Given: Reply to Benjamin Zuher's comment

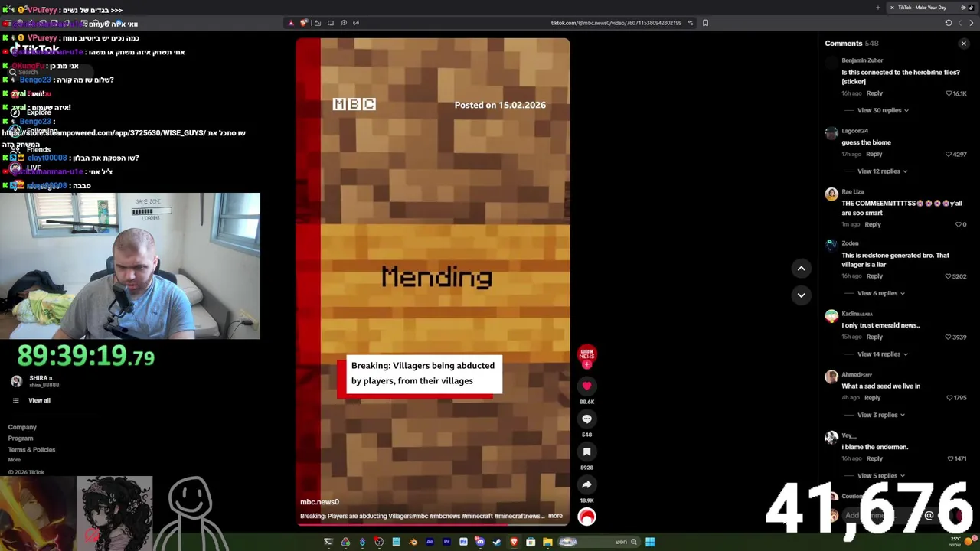Looking at the screenshot, I should [874, 93].
